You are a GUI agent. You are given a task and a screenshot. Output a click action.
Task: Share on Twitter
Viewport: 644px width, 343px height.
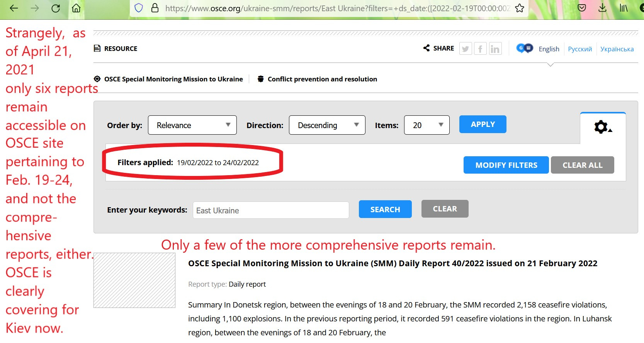(x=466, y=49)
